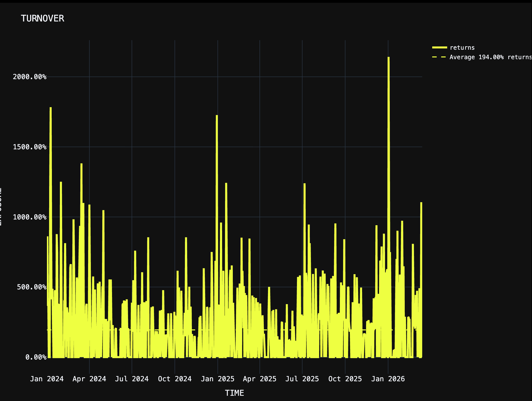Click the 1500.00% y-axis tick label
Image resolution: width=532 pixels, height=401 pixels.
pos(30,147)
